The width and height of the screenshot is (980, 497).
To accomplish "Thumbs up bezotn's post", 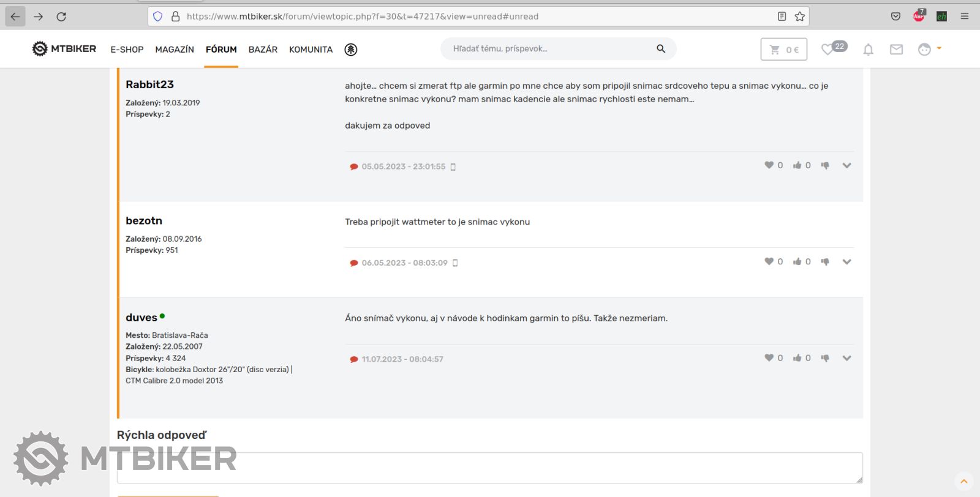I will click(x=797, y=262).
